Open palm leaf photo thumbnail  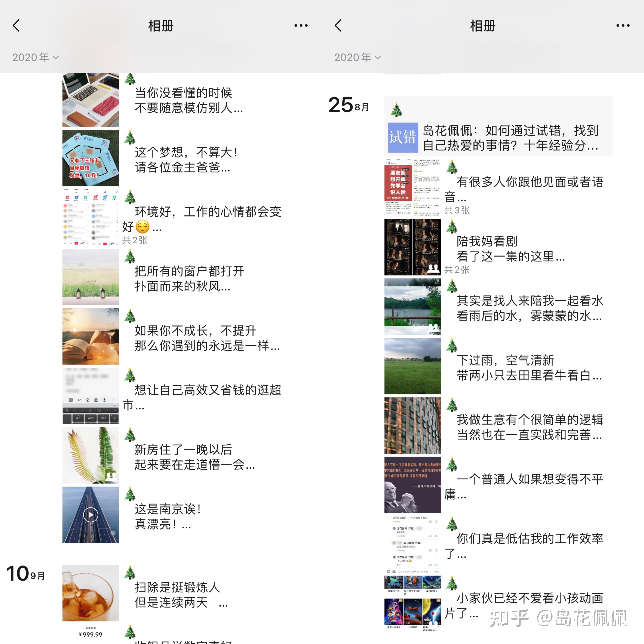91,455
